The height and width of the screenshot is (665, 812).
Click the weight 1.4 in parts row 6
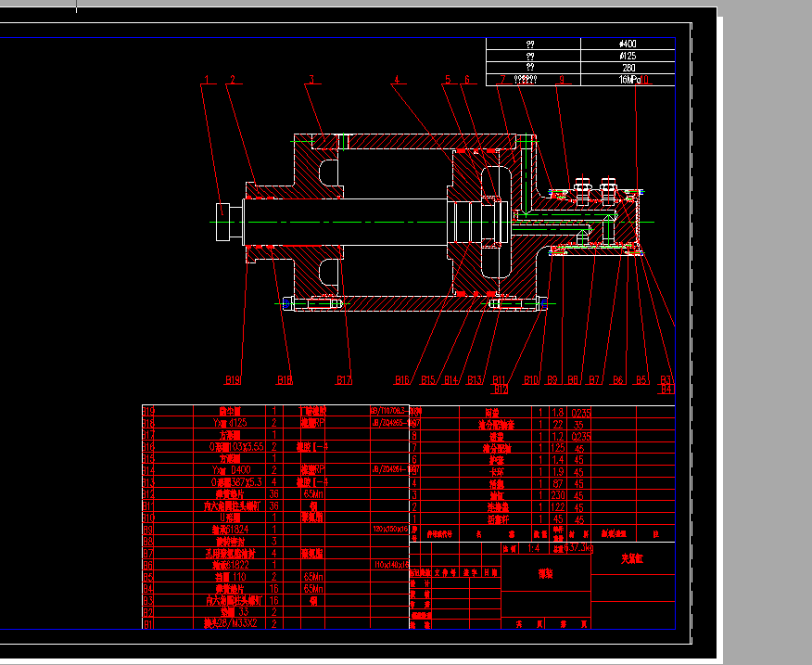coord(558,460)
